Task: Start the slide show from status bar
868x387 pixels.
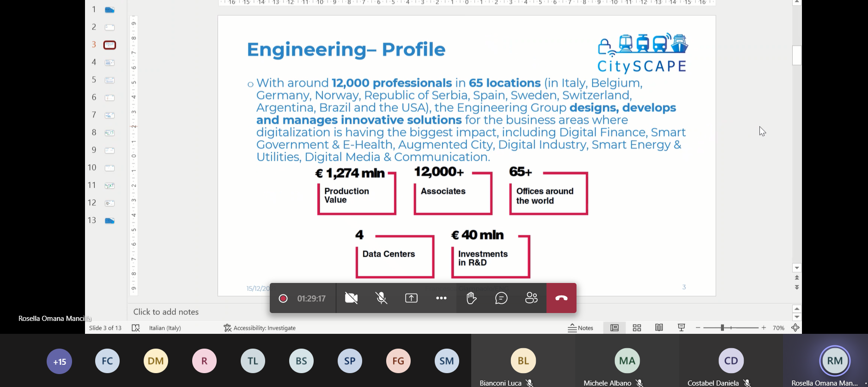Action: click(681, 328)
